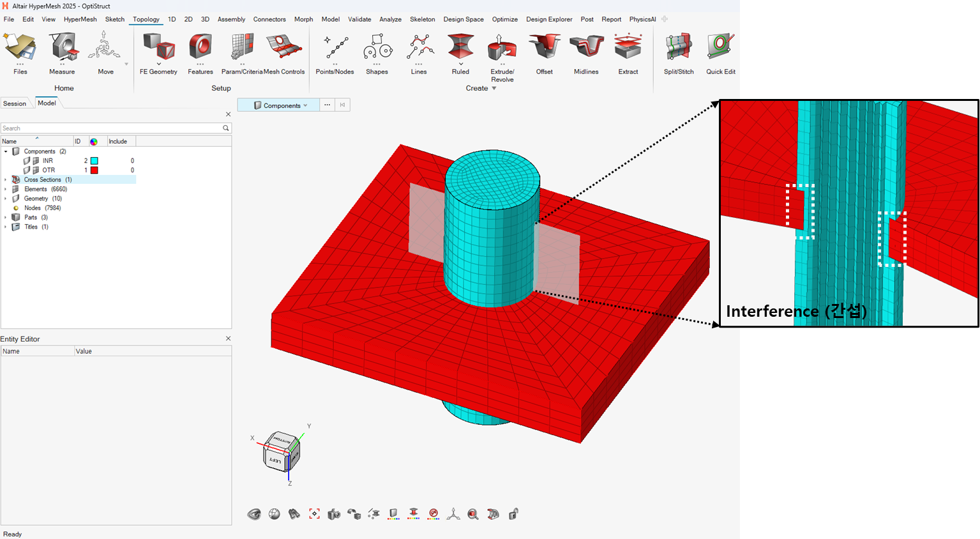Screen dimensions: 980x539
Task: Expand the Parts folder
Action: click(6, 218)
